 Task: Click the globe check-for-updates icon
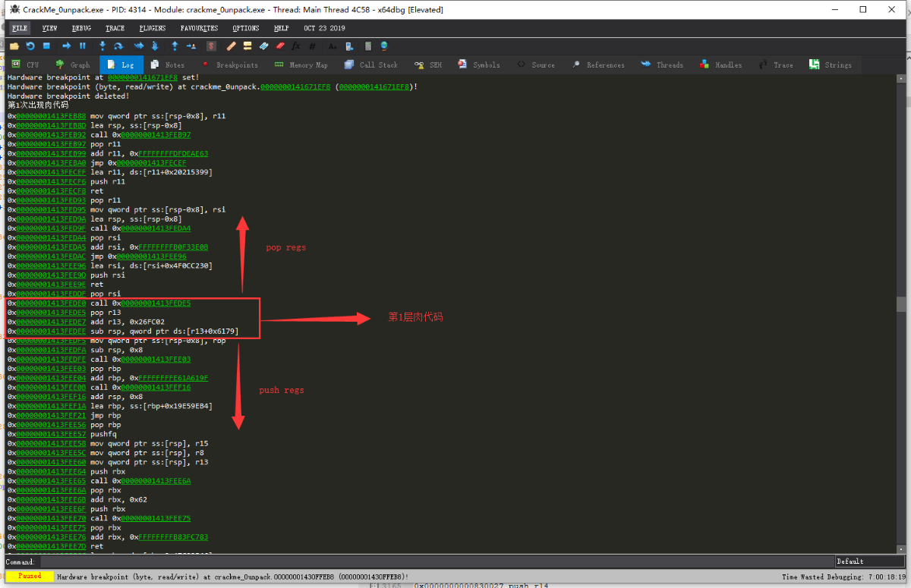[x=384, y=46]
